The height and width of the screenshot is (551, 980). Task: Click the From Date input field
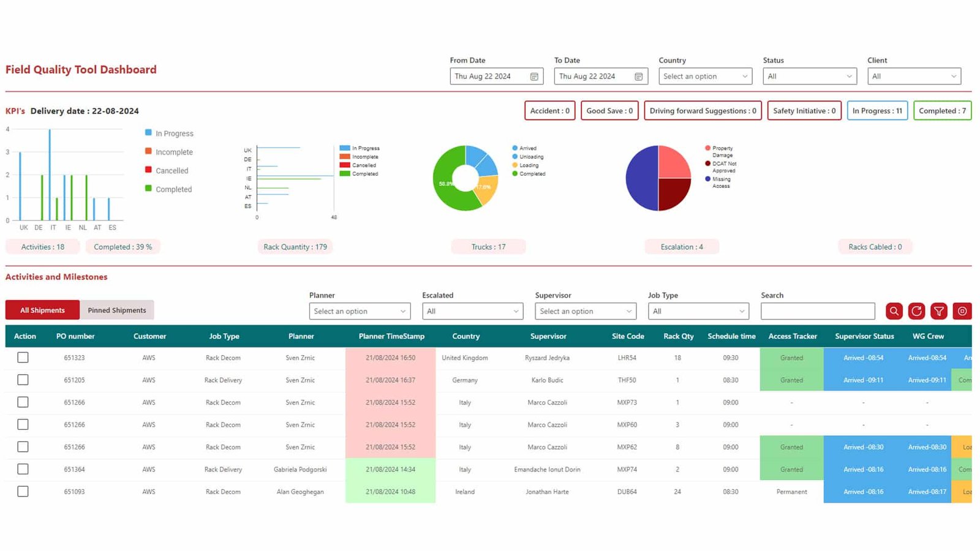(497, 77)
